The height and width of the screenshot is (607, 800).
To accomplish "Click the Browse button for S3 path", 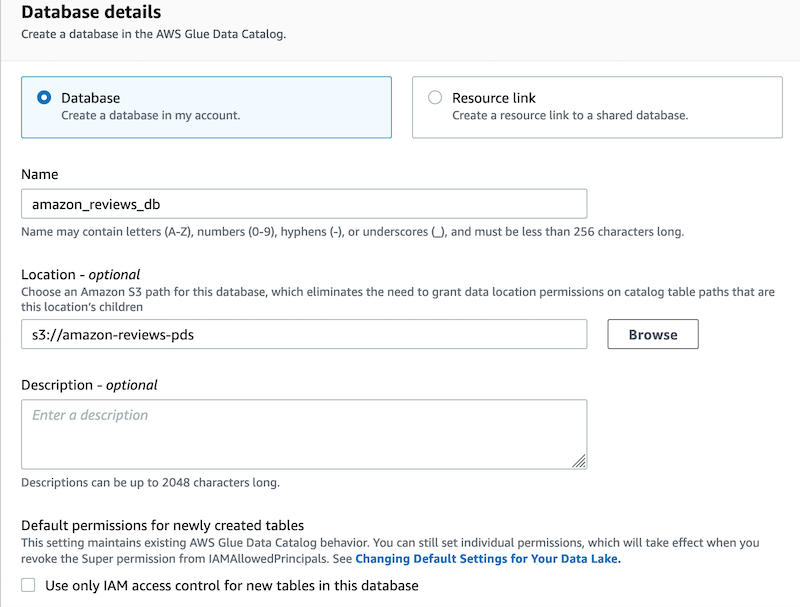I will point(653,335).
